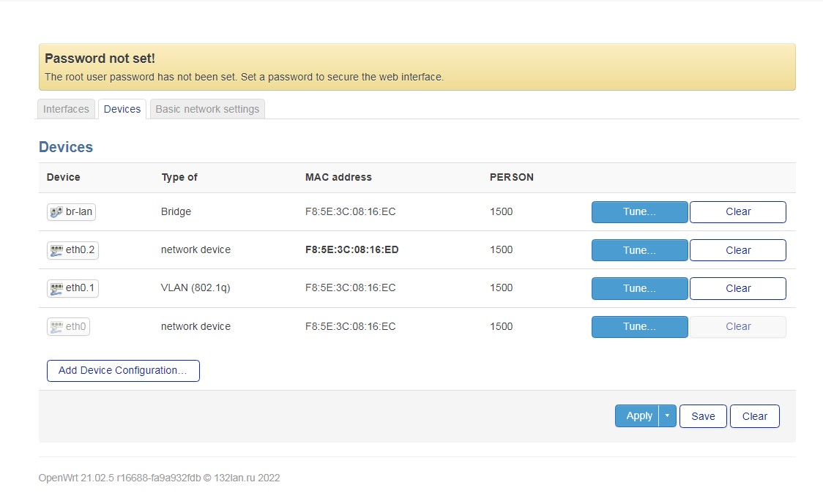The height and width of the screenshot is (504, 823).
Task: Open the Basic network settings tab
Action: tap(207, 108)
